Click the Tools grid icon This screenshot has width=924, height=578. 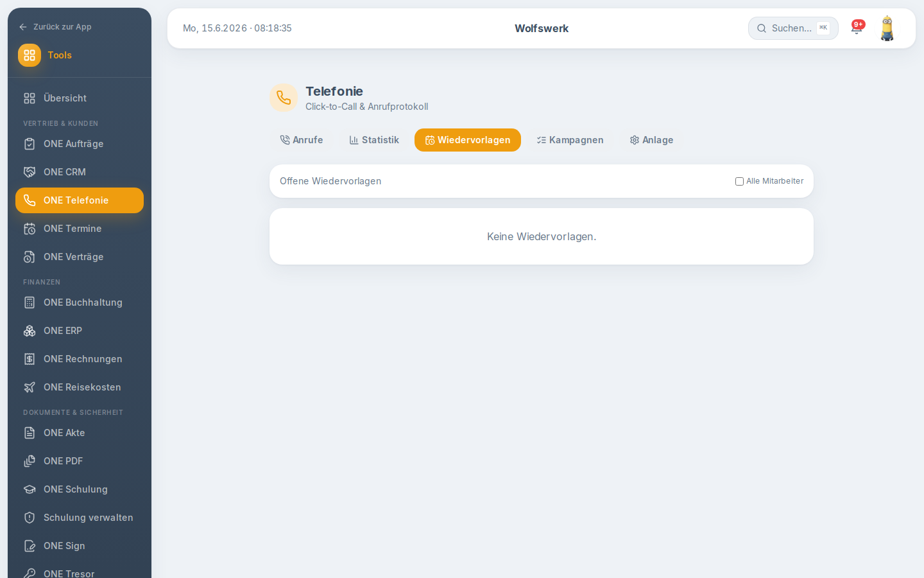pos(30,55)
